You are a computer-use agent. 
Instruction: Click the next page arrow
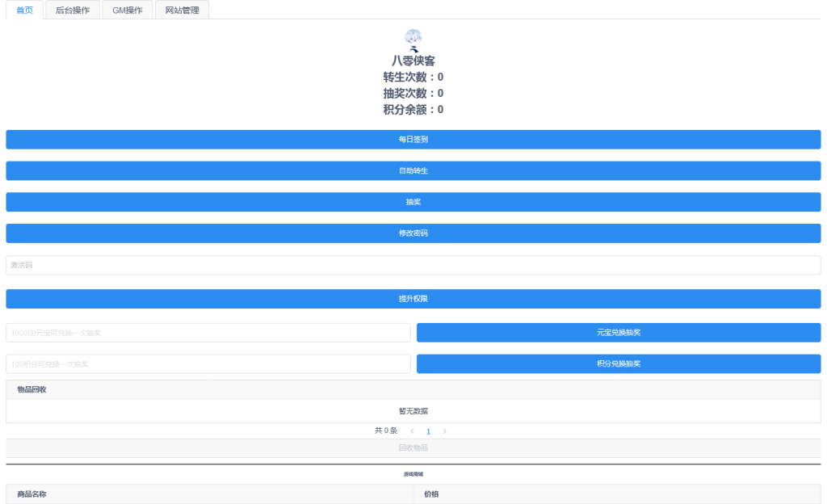(444, 430)
